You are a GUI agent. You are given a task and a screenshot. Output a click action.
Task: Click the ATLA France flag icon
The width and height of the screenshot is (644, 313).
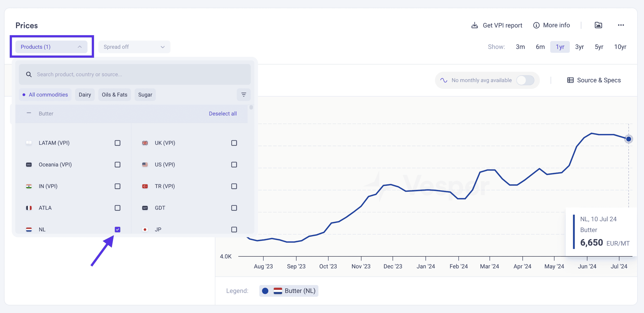tap(29, 208)
